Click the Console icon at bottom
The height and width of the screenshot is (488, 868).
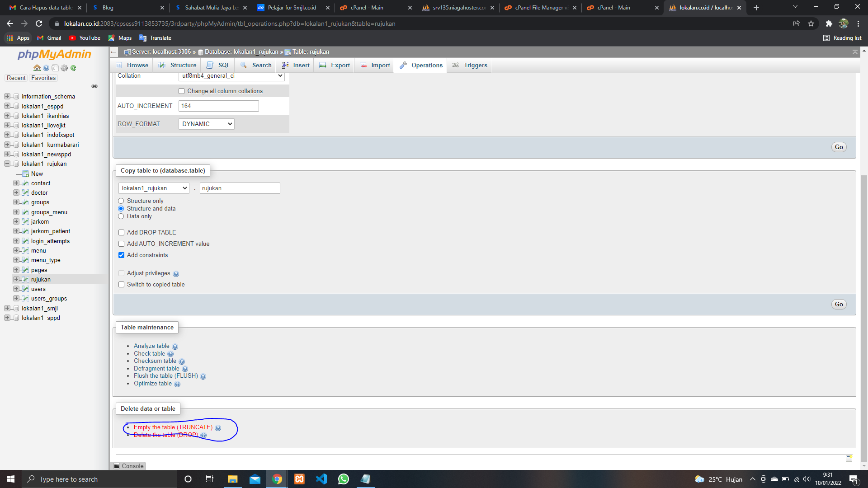click(117, 466)
